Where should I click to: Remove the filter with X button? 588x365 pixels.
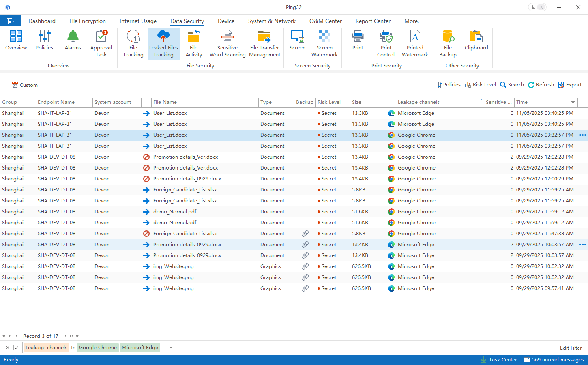click(x=8, y=348)
